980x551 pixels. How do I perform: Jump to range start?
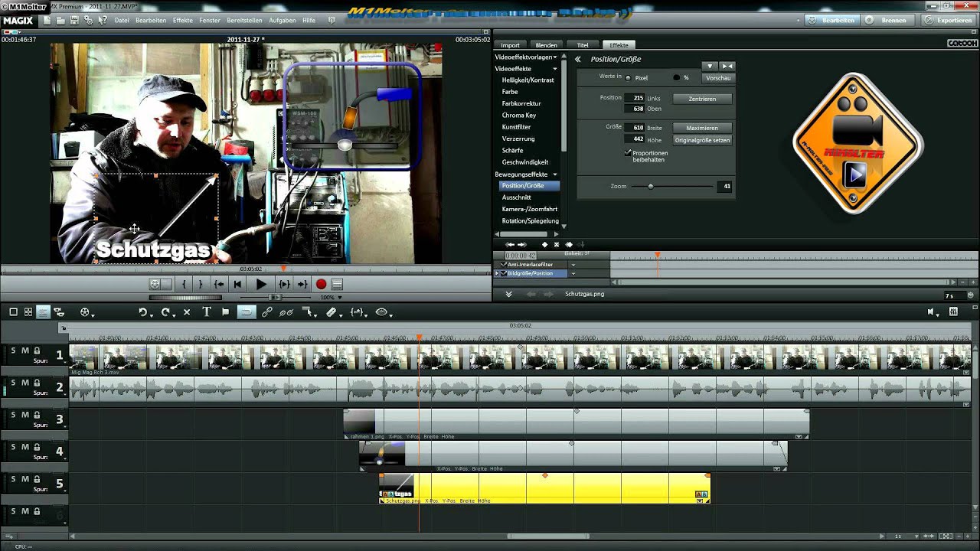(x=219, y=284)
